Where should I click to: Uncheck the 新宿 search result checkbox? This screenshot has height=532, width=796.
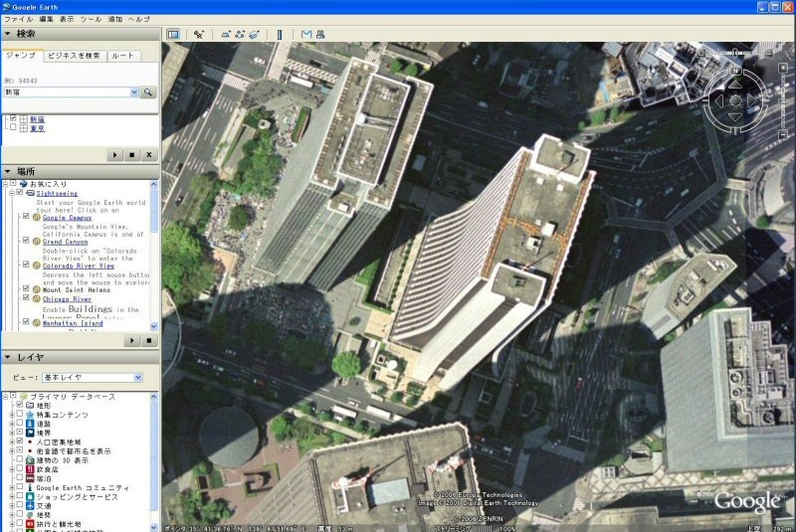pyautogui.click(x=13, y=118)
